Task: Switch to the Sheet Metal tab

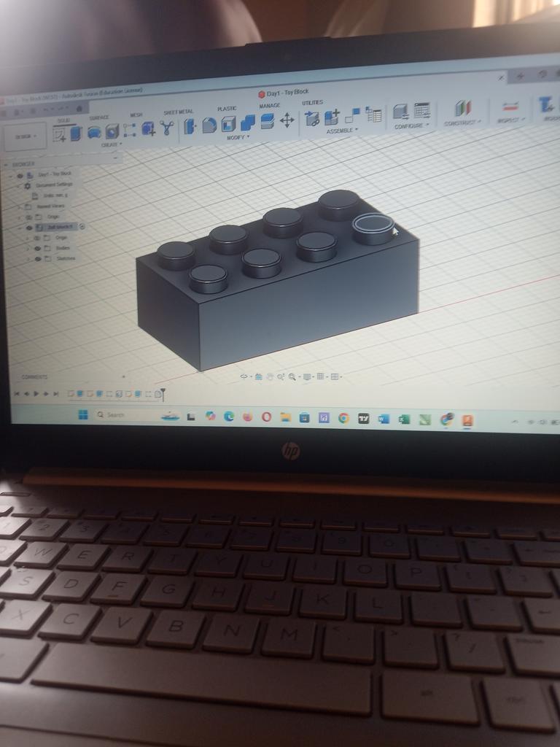Action: (179, 112)
